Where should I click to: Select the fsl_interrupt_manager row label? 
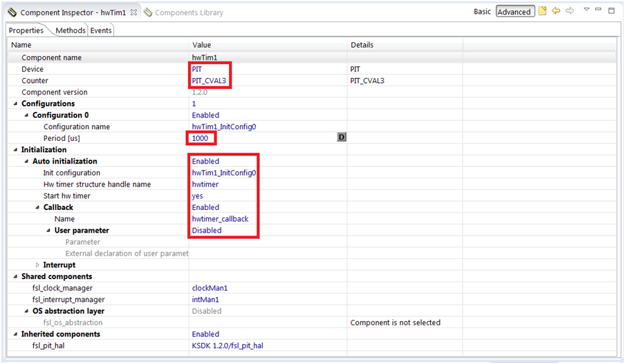tap(68, 300)
